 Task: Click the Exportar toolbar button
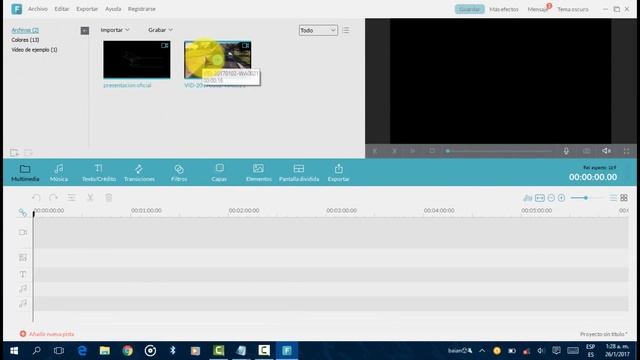pos(338,173)
